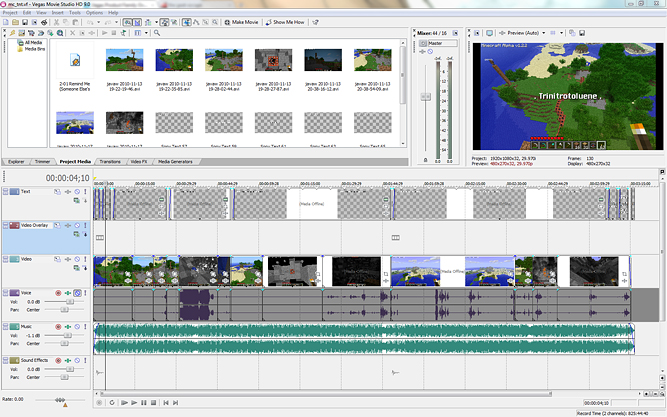This screenshot has width=667, height=417.
Task: Minimize the Text track height
Action: pos(6,190)
